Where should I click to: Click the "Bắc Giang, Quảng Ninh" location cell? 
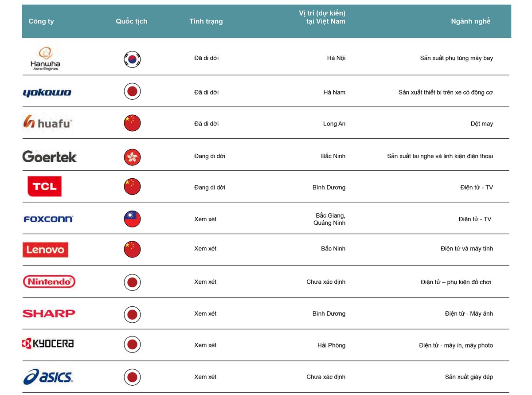329,219
